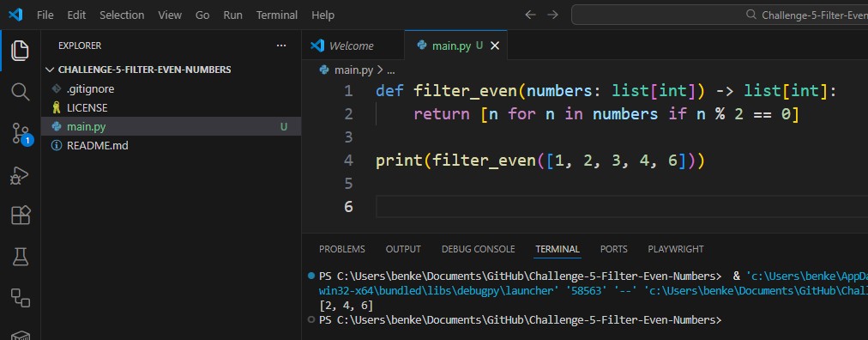
Task: Switch to the PORTS panel tab
Action: click(614, 249)
